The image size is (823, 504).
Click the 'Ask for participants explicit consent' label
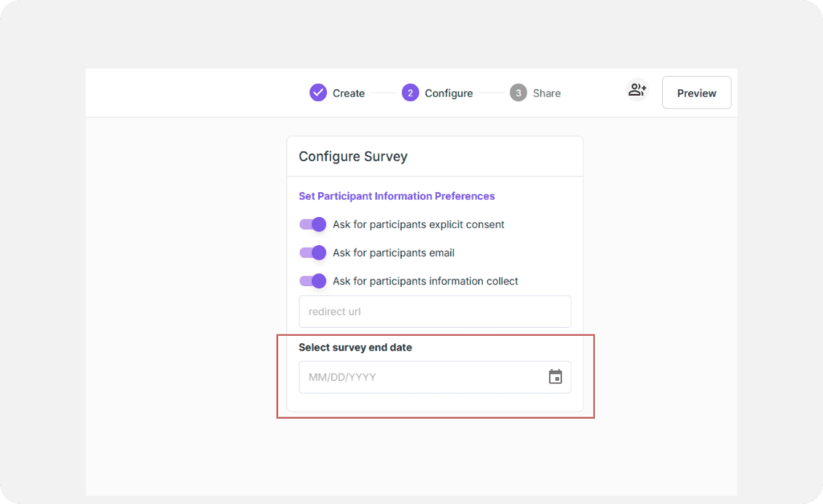pyautogui.click(x=419, y=224)
